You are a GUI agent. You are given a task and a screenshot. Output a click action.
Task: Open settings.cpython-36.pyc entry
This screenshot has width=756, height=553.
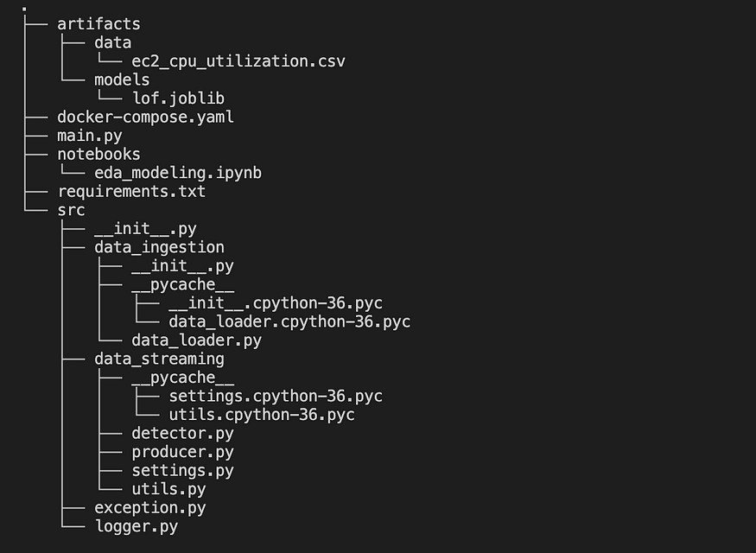[x=276, y=396]
